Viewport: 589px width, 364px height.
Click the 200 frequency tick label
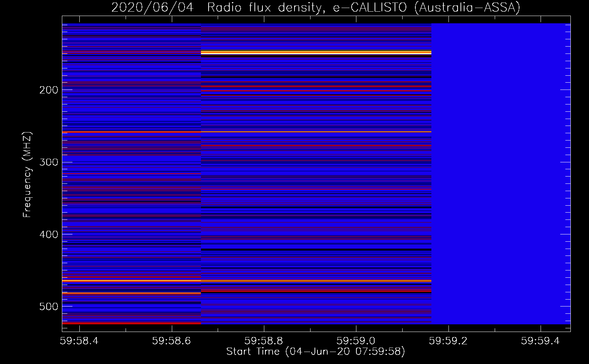point(49,90)
